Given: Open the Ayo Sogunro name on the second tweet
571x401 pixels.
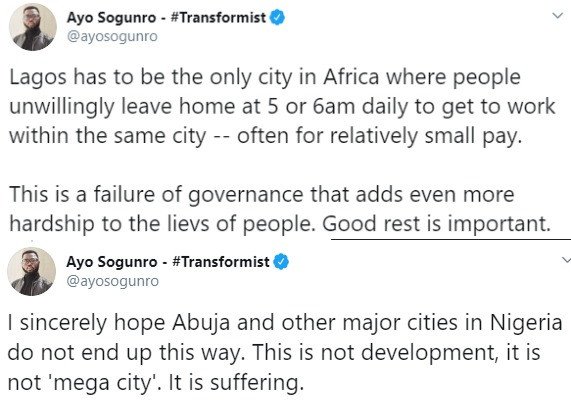Looking at the screenshot, I should [111, 262].
